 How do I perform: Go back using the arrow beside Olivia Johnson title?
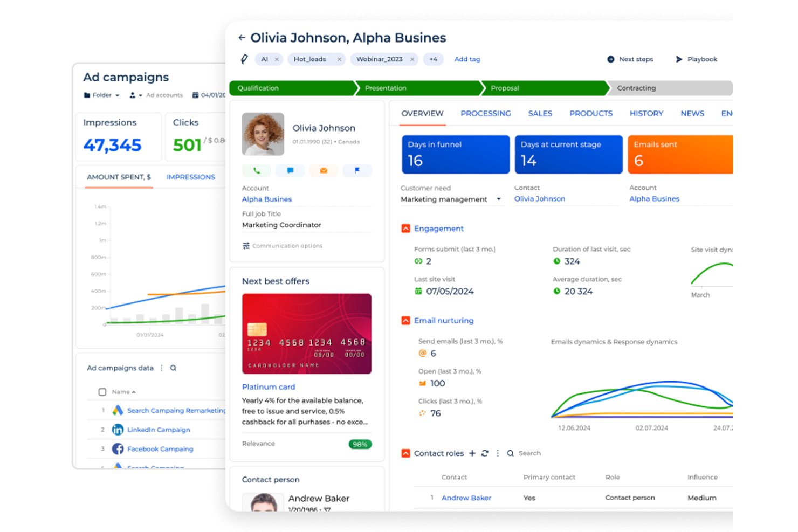(242, 38)
